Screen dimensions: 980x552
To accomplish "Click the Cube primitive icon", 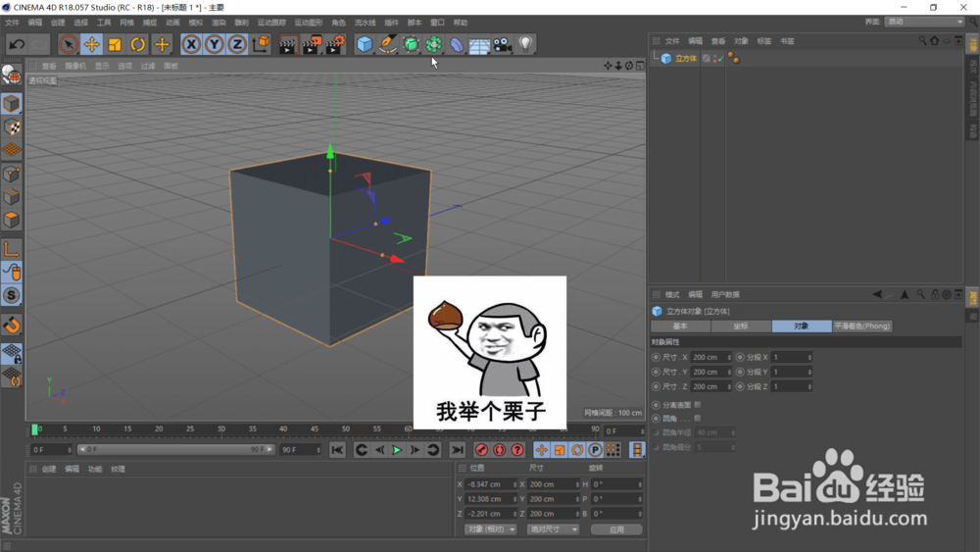I will (x=365, y=44).
